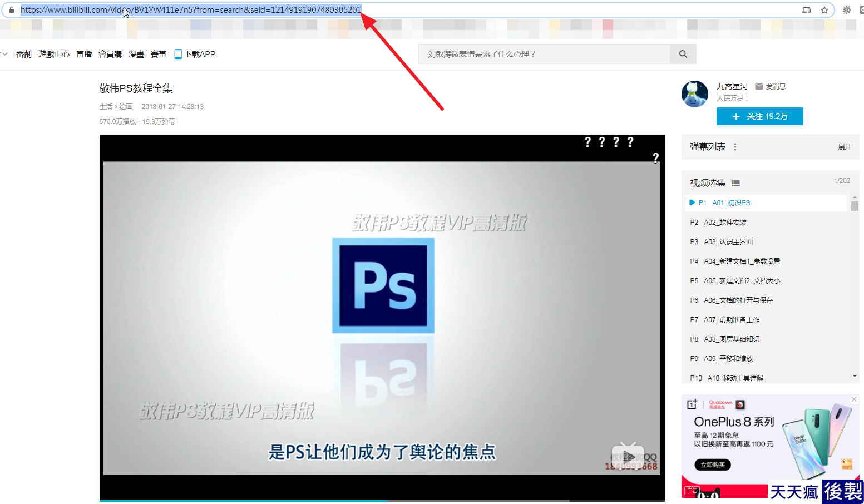Select episode P3 A03_认识主界面
This screenshot has width=864, height=504.
click(767, 241)
